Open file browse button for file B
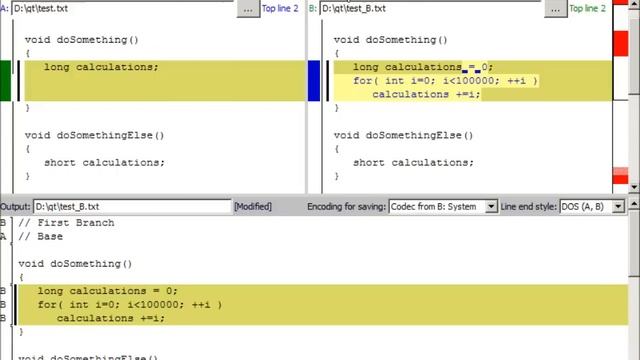640x360 pixels. click(556, 9)
